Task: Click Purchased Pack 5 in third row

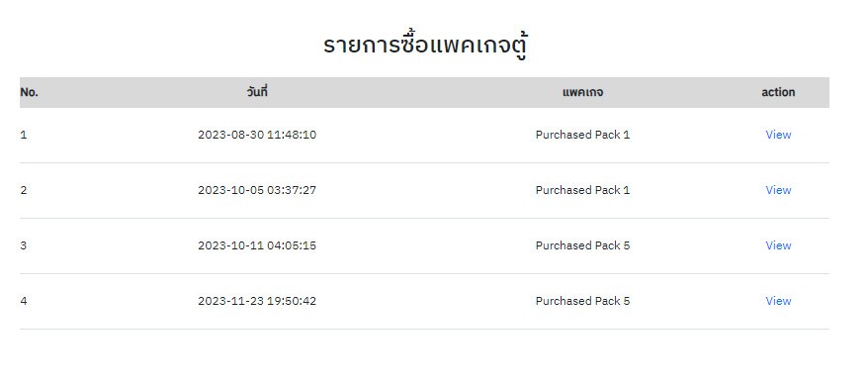Action: 582,245
